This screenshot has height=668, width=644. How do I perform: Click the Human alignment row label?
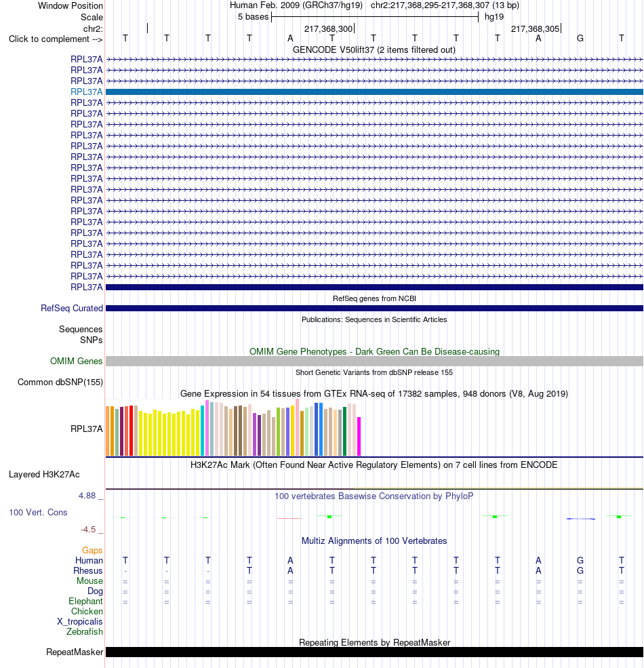tap(89, 560)
